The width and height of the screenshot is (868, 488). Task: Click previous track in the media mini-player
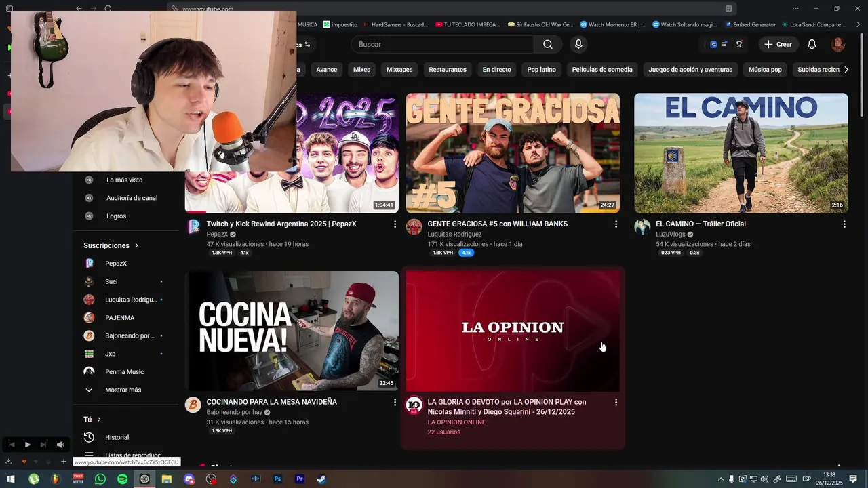coord(11,445)
